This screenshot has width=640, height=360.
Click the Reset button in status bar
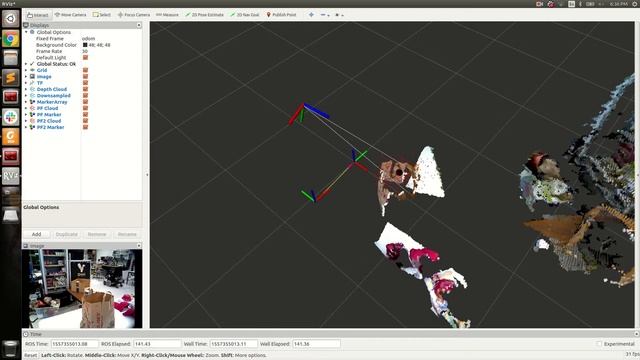pyautogui.click(x=31, y=355)
